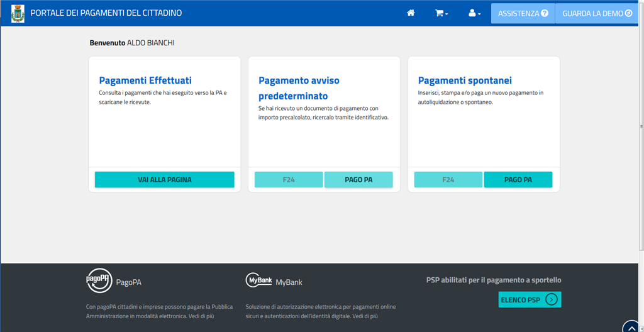The height and width of the screenshot is (332, 644).
Task: Select the Pagamento avviso predeterminato heading
Action: (x=299, y=88)
